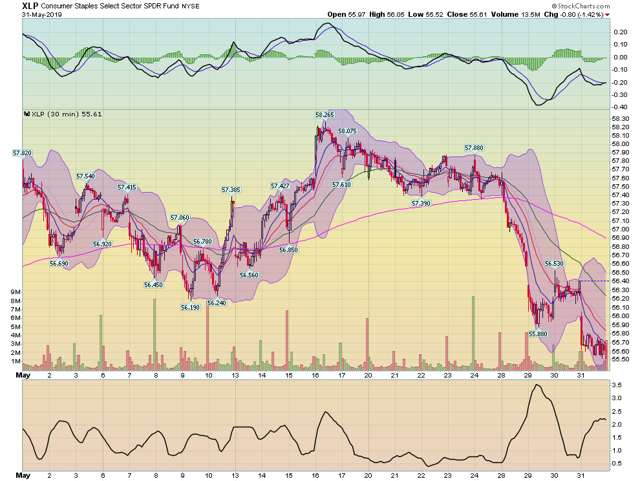Click the 0.20 MACD axis label
Viewport: 640px width, 481px height.
click(621, 31)
